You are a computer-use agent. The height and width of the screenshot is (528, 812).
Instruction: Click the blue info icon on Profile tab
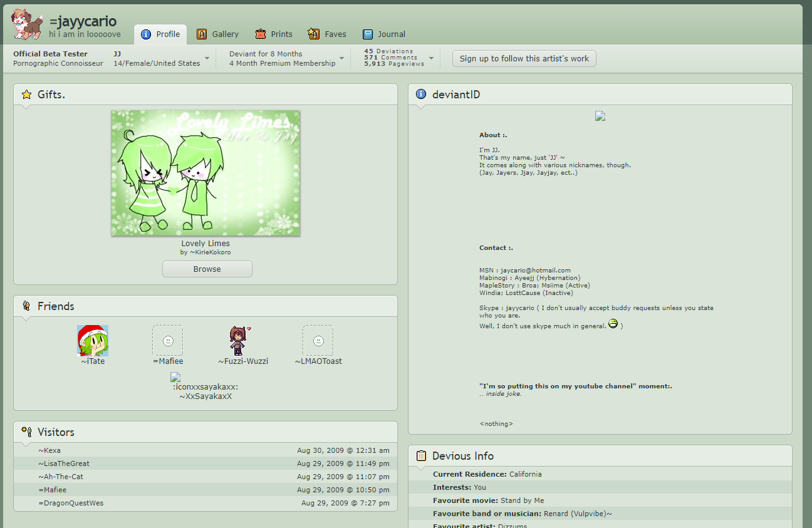pos(146,34)
